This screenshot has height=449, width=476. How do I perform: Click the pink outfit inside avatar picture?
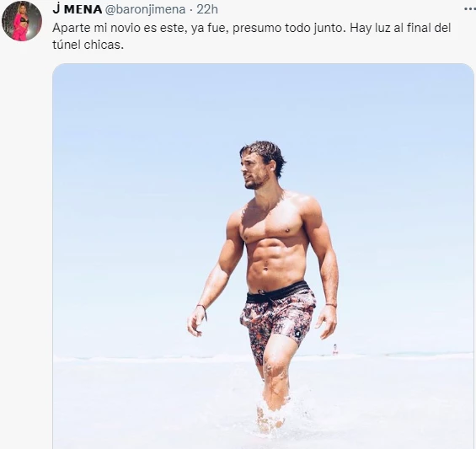[x=19, y=27]
